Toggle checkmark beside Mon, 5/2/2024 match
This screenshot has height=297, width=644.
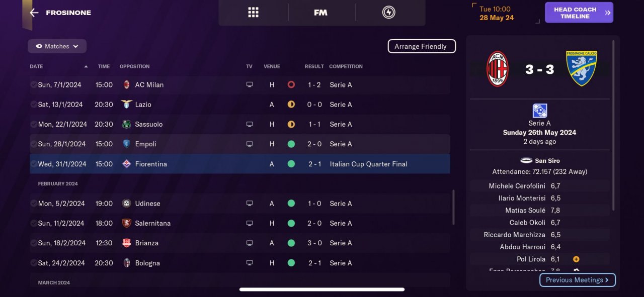click(33, 204)
